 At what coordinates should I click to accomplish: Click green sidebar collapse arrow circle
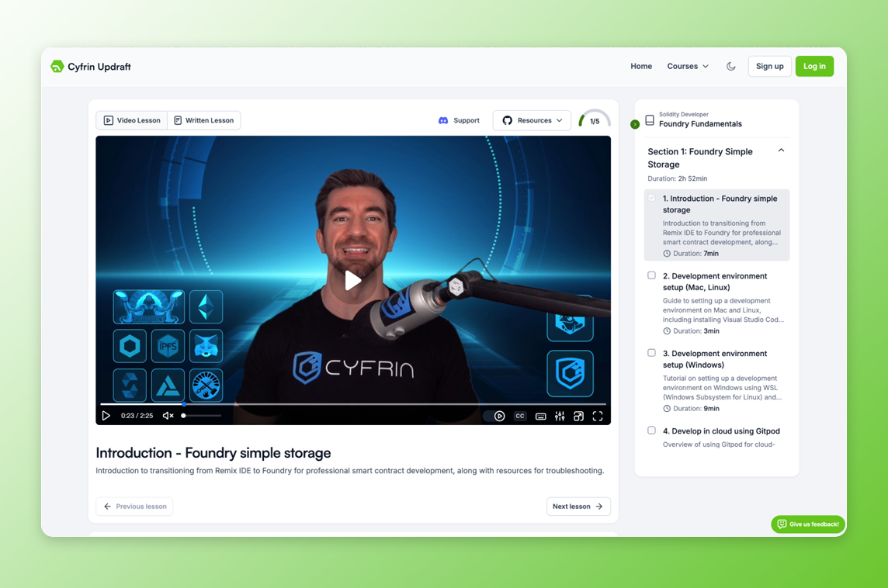pos(635,125)
